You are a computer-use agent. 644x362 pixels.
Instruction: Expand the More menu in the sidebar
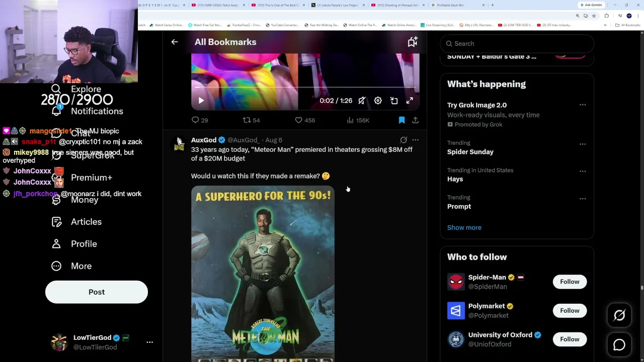[x=71, y=266]
